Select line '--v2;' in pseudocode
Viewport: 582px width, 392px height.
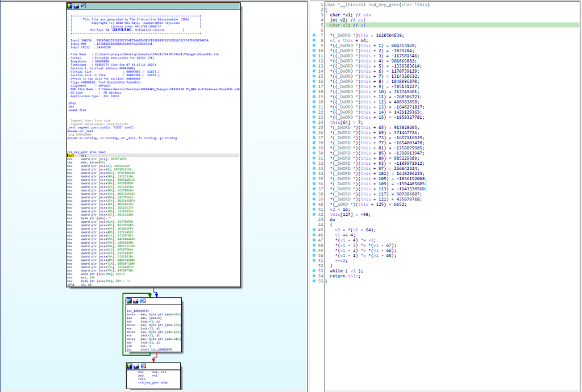pyautogui.click(x=342, y=260)
